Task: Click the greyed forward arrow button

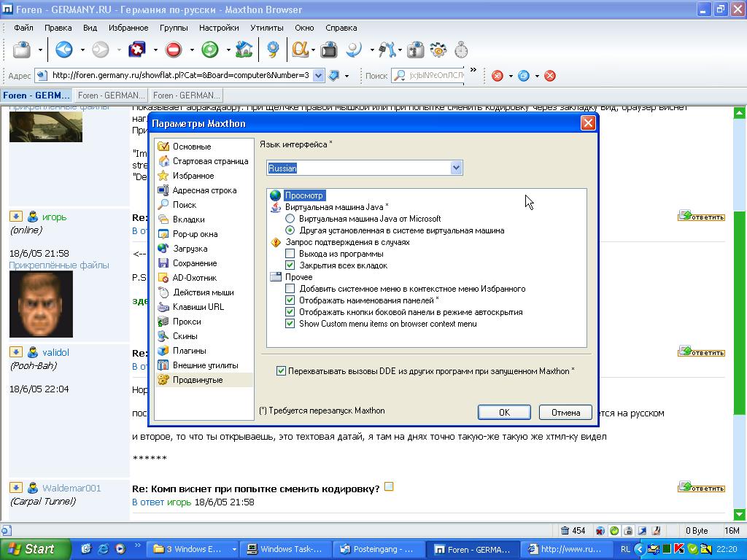Action: [x=101, y=50]
